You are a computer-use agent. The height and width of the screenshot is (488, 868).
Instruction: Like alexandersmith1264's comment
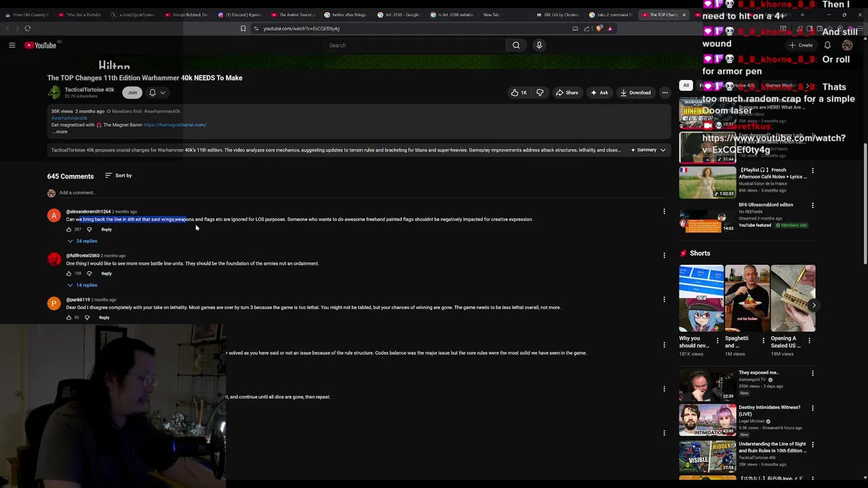click(68, 230)
